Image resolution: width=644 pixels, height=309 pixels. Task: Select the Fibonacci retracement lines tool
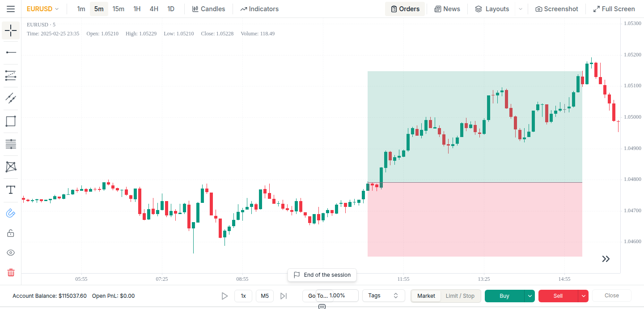pos(11,144)
